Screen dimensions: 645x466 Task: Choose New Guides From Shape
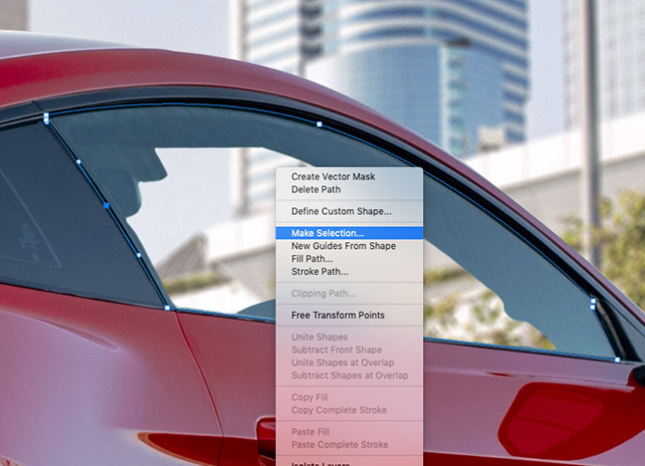(349, 246)
